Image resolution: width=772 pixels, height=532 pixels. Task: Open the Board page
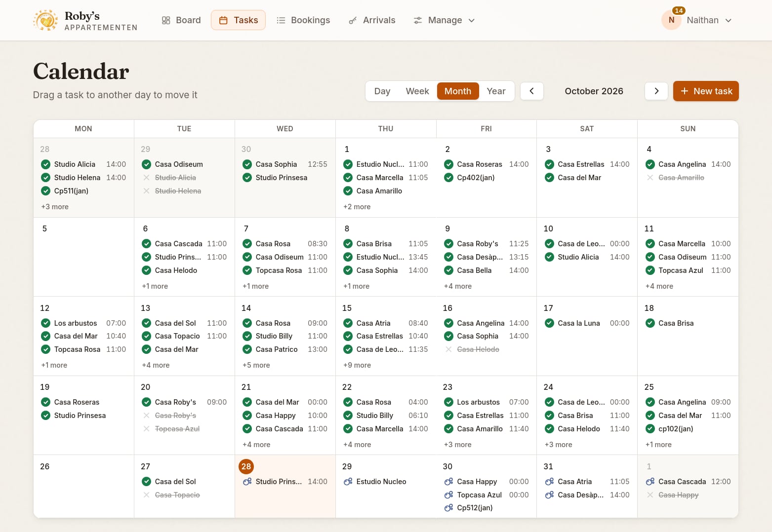click(x=181, y=20)
